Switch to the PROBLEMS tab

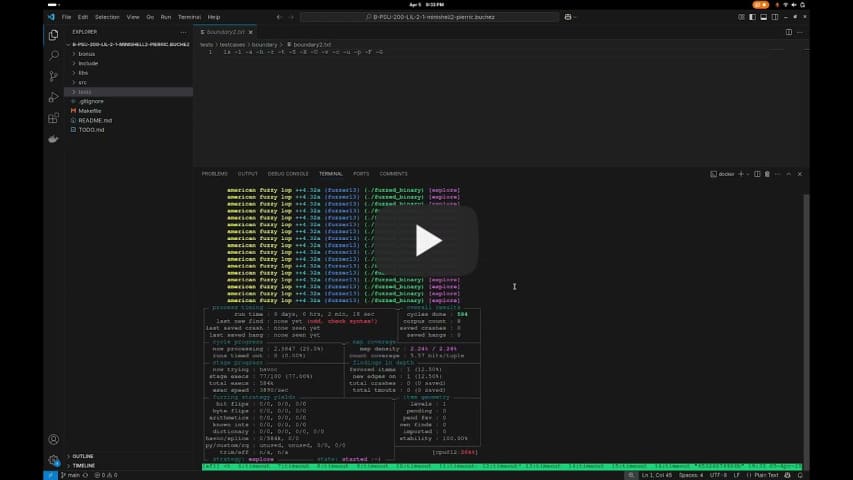214,174
